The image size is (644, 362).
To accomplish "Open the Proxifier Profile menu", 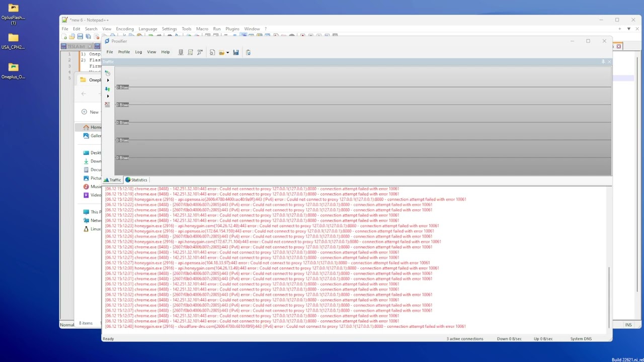I will [124, 52].
